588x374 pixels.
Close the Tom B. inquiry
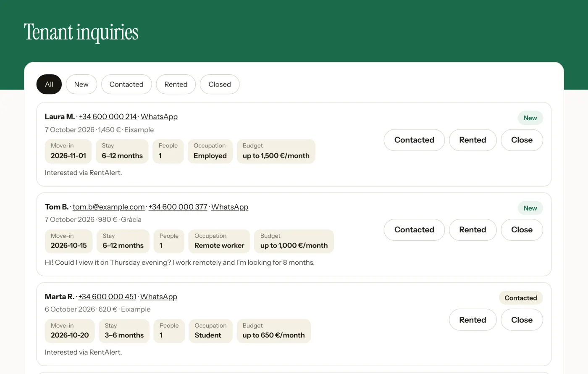(522, 230)
